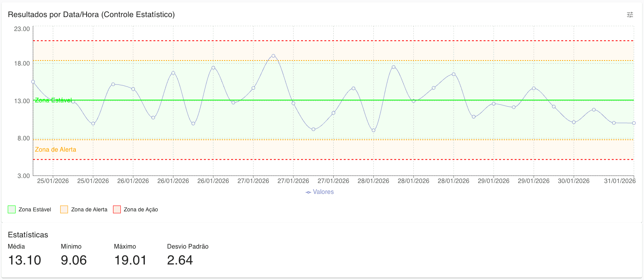
Task: Select the Zona de Alerta label in the legend
Action: [89, 209]
